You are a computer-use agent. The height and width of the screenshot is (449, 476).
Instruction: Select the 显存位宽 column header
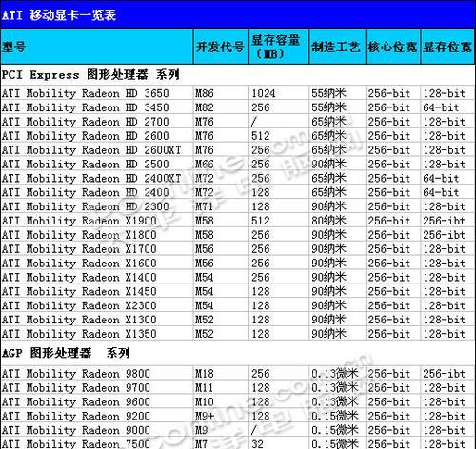447,47
